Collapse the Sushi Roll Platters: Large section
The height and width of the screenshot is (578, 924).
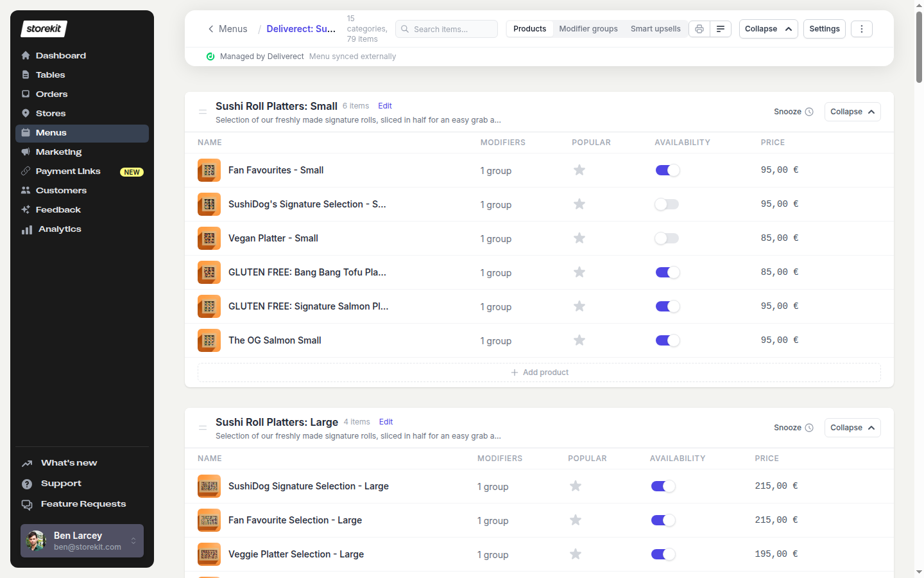pos(852,428)
